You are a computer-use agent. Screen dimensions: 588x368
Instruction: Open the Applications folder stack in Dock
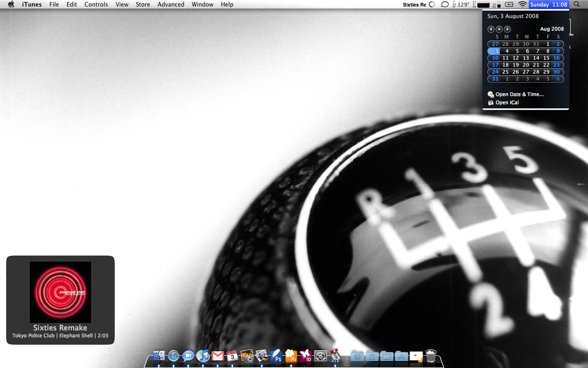click(x=401, y=356)
